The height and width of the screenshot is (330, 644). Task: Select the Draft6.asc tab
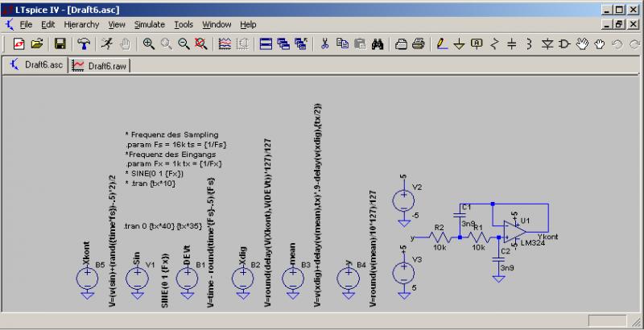pyautogui.click(x=37, y=65)
